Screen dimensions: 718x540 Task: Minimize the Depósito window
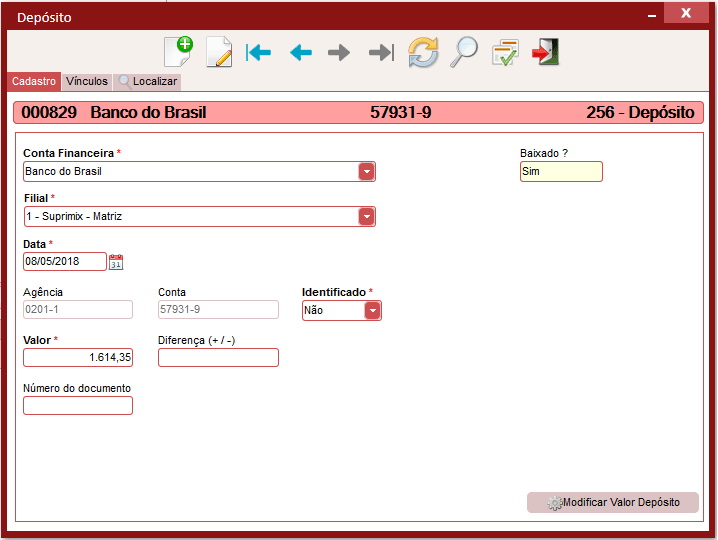tap(652, 15)
